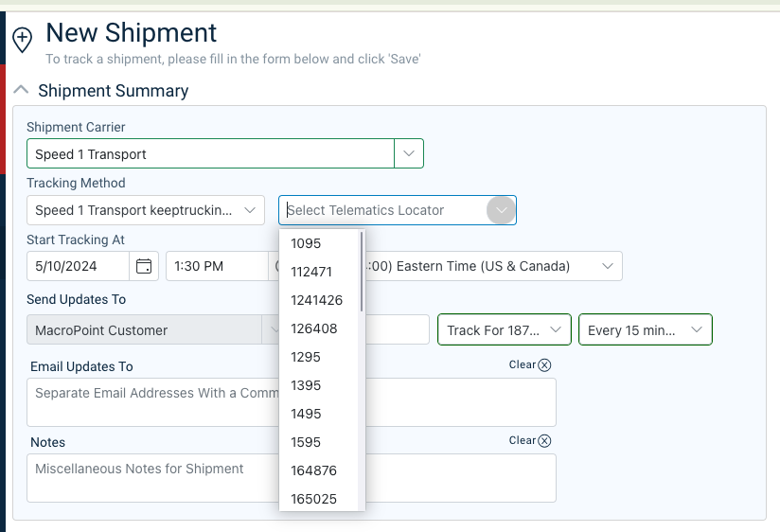The image size is (780, 532).
Task: Select locator 1095 from the list
Action: (318, 243)
